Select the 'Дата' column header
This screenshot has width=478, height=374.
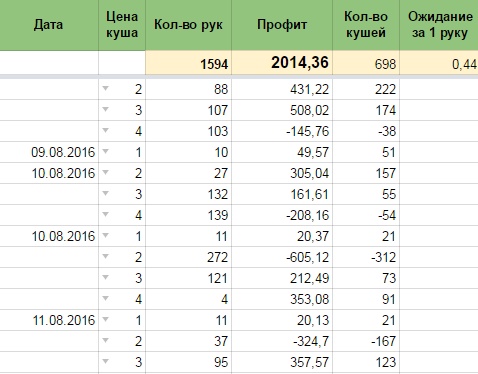49,25
